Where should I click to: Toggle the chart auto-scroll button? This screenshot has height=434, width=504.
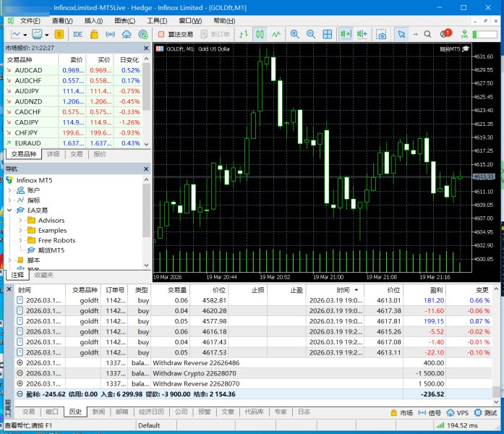(x=345, y=34)
